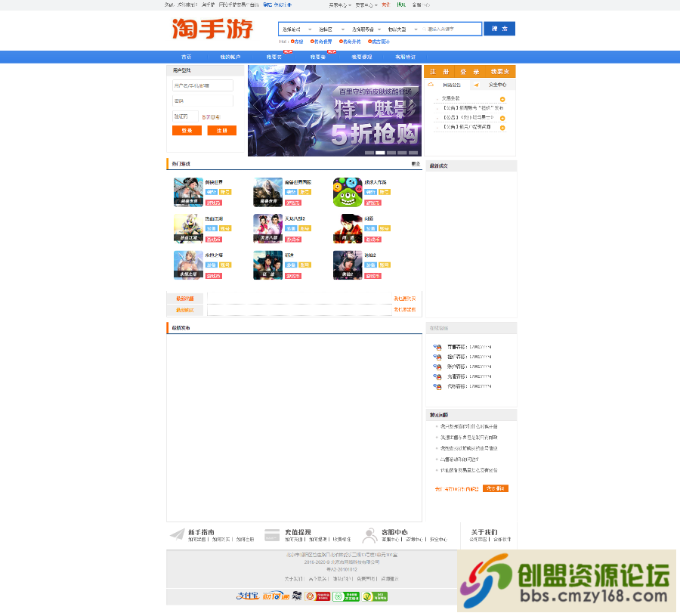680x616 pixels.
Task: Open 客服验证 in the nav bar
Action: pos(406,57)
